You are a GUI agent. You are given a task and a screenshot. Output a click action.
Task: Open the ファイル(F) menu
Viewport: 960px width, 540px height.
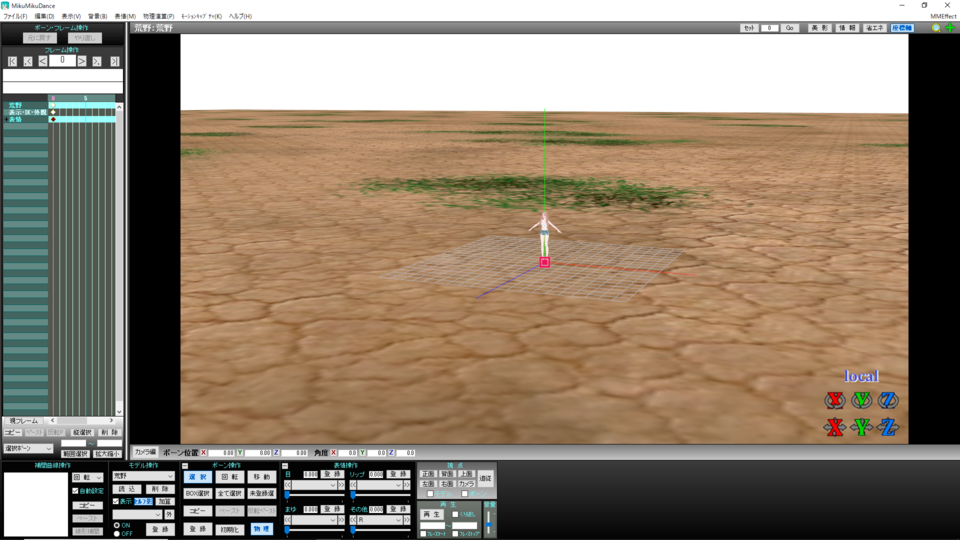[x=15, y=17]
